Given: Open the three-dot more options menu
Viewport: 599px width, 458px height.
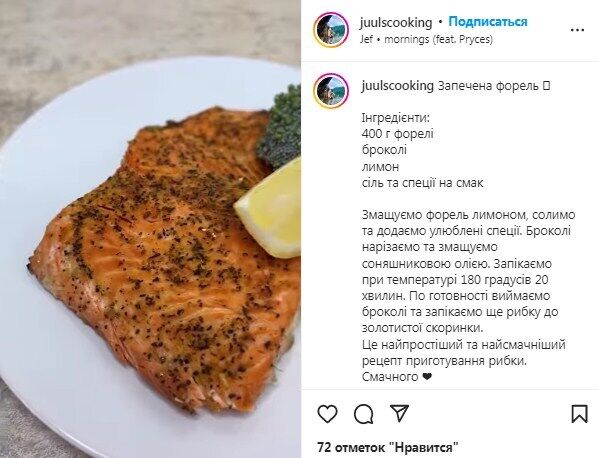Looking at the screenshot, I should (x=577, y=30).
